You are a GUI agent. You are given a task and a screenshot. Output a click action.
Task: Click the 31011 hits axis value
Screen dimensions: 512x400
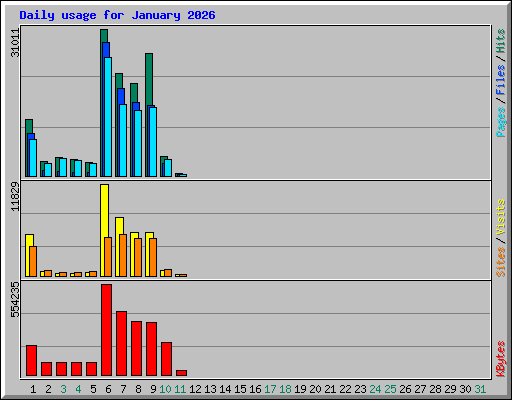pos(15,43)
